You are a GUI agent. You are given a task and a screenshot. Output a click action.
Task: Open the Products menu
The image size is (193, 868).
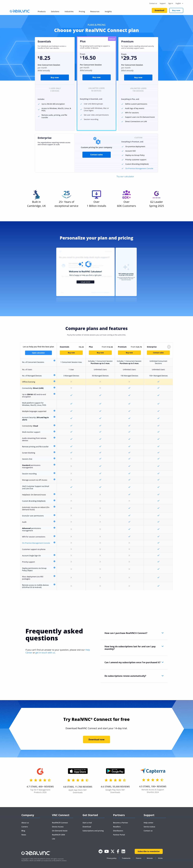tap(42, 12)
